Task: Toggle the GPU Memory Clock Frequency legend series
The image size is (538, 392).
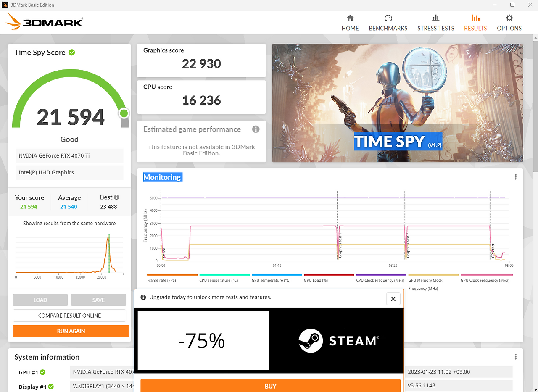Action: (433, 282)
